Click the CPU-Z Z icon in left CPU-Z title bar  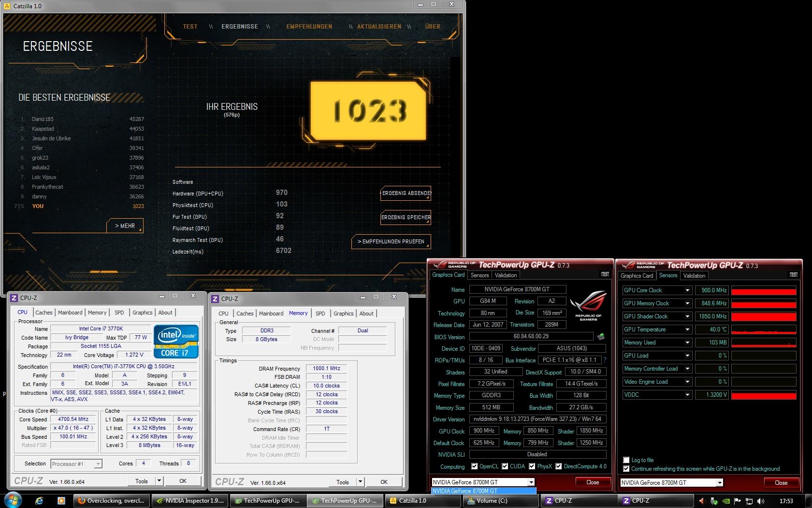tap(14, 298)
